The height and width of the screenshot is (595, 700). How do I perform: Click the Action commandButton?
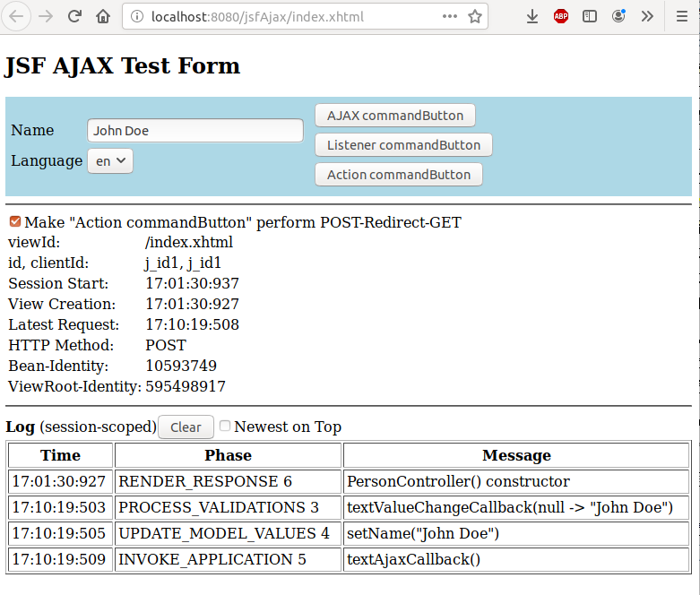pos(399,175)
